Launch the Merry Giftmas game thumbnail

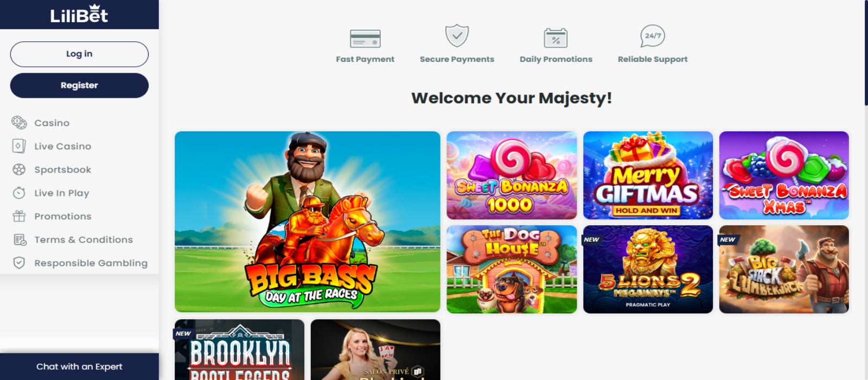pos(648,175)
